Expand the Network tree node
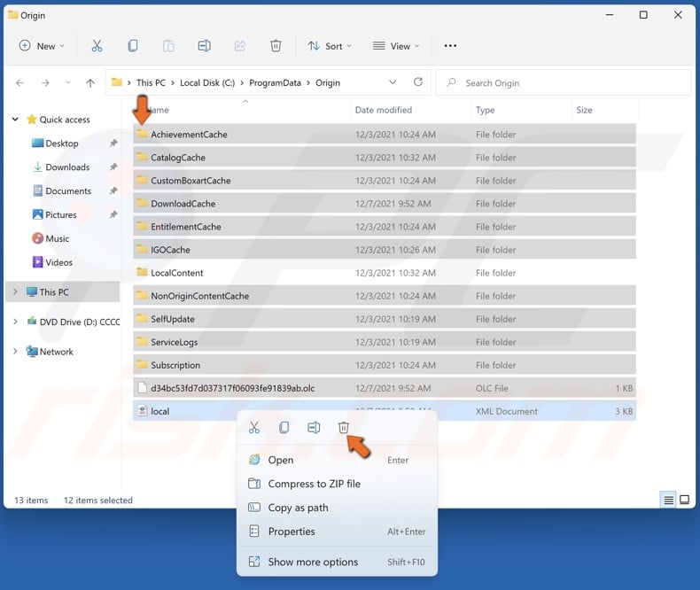This screenshot has height=590, width=700. tap(15, 351)
